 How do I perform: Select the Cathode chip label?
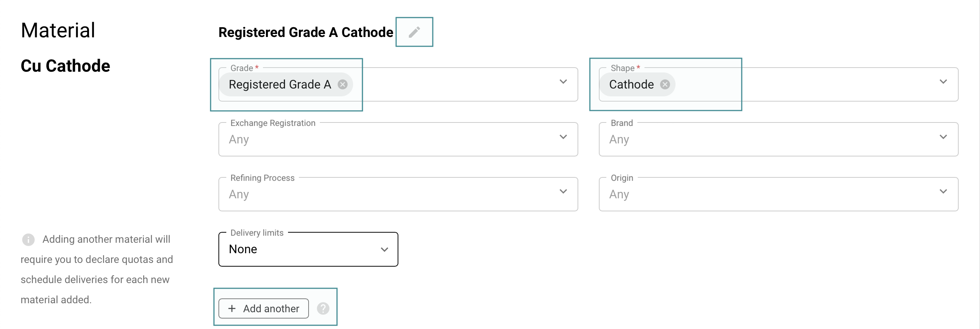pyautogui.click(x=631, y=84)
